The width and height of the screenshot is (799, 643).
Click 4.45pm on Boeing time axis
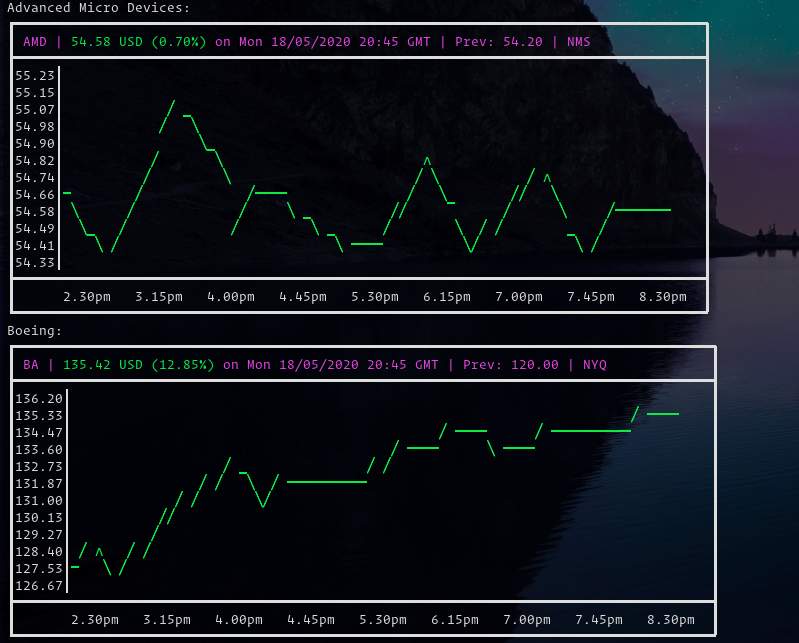[x=311, y=620]
